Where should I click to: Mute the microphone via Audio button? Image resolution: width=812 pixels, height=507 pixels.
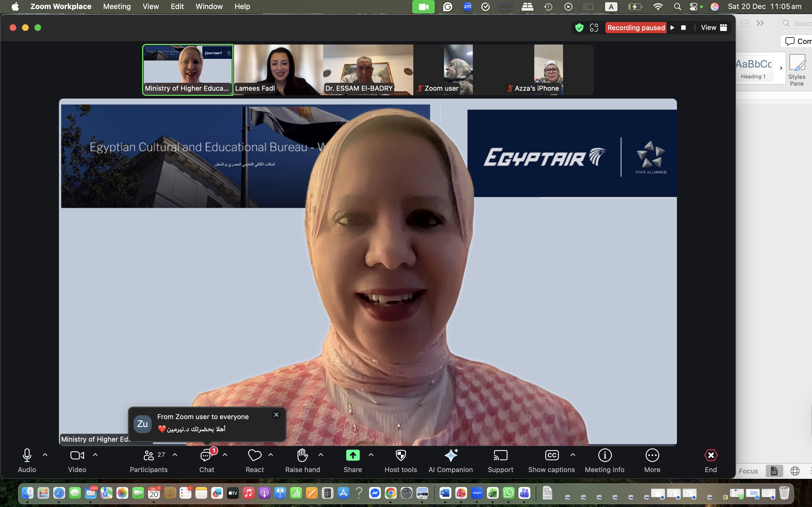coord(27,456)
